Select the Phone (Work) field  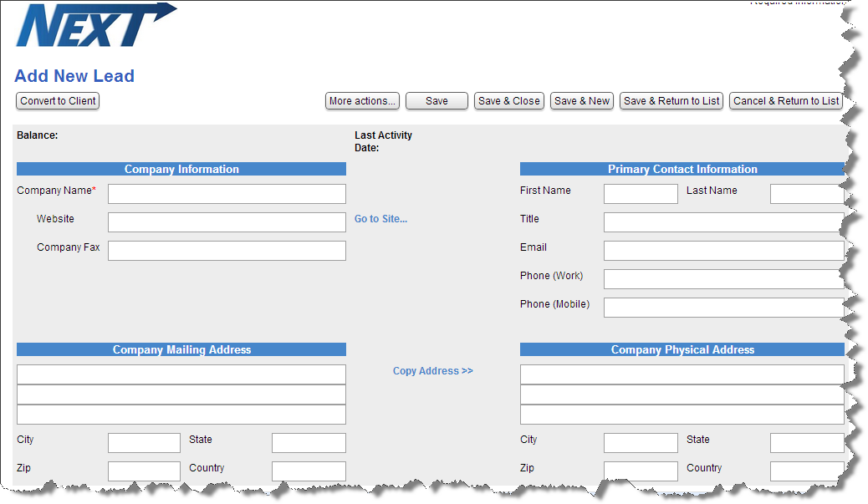tap(723, 279)
